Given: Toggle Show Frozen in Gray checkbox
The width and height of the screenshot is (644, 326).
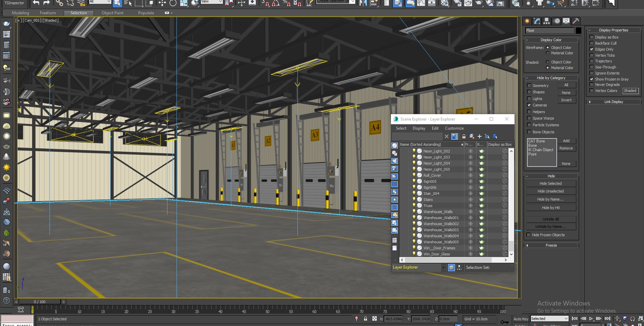Looking at the screenshot, I should click(592, 79).
